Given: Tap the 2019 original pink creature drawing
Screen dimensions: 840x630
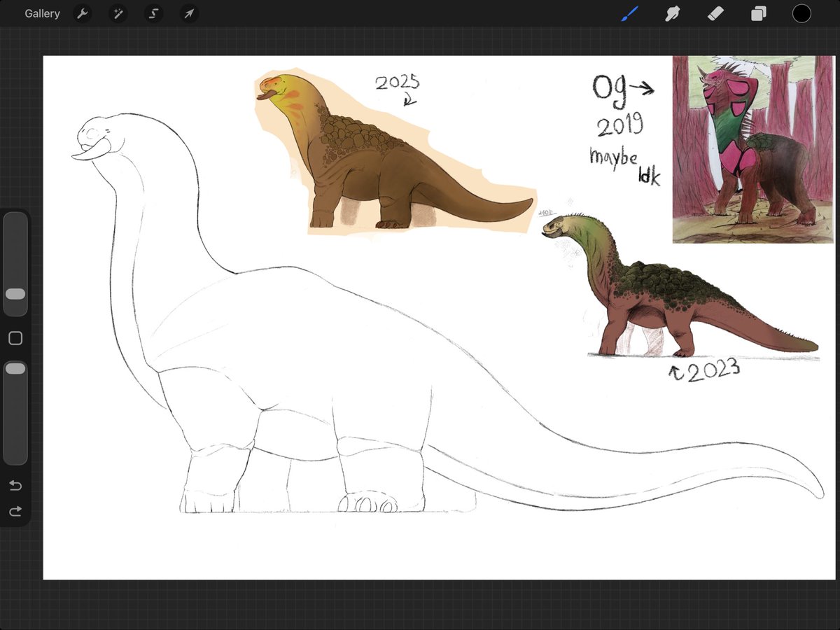Looking at the screenshot, I should [753, 150].
